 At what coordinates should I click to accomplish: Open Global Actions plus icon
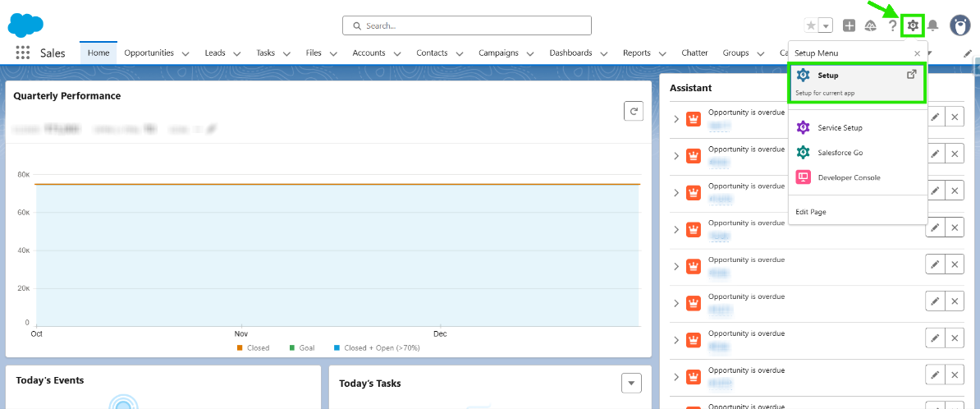point(849,25)
